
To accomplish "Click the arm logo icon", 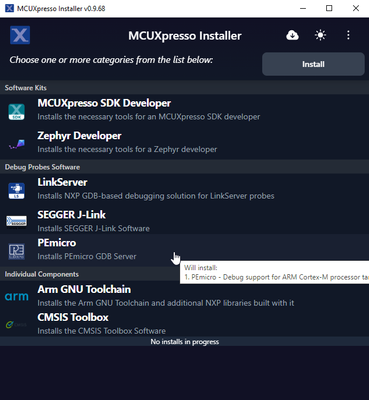I will (x=17, y=297).
